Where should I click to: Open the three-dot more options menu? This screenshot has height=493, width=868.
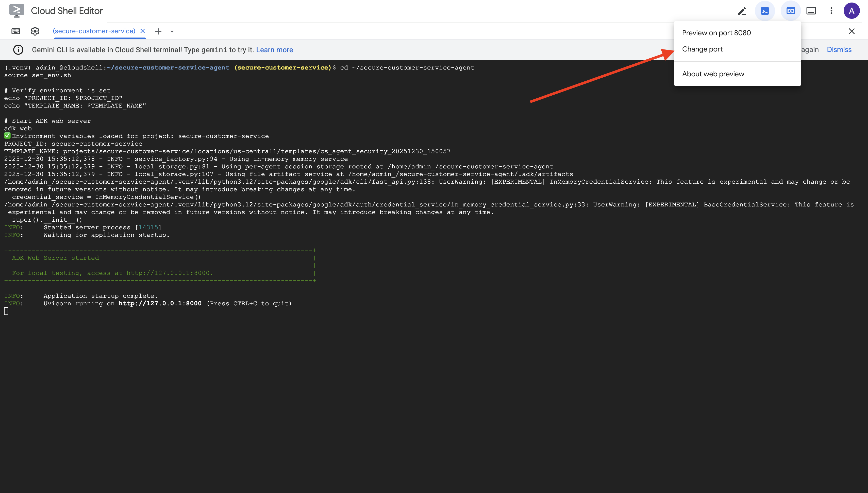tap(831, 10)
